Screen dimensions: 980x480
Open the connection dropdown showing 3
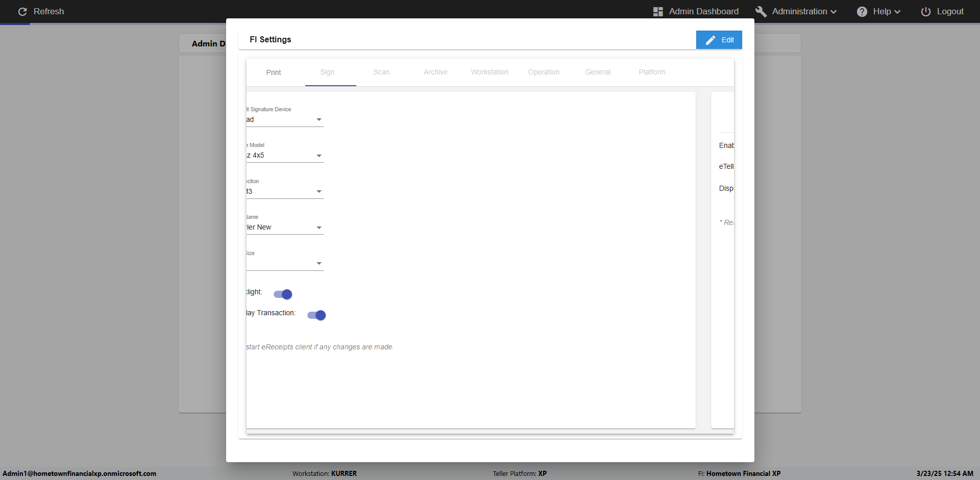(x=285, y=191)
